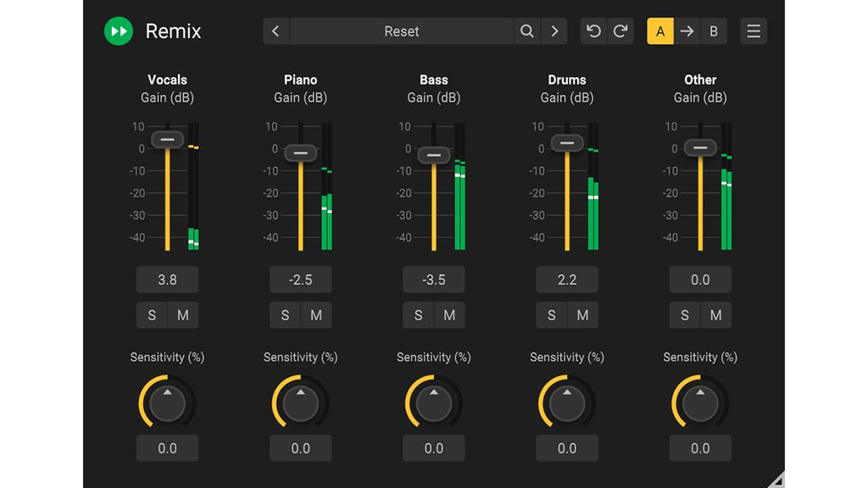Click the redo arrow icon
Screen dimensions: 868x488
pos(622,30)
